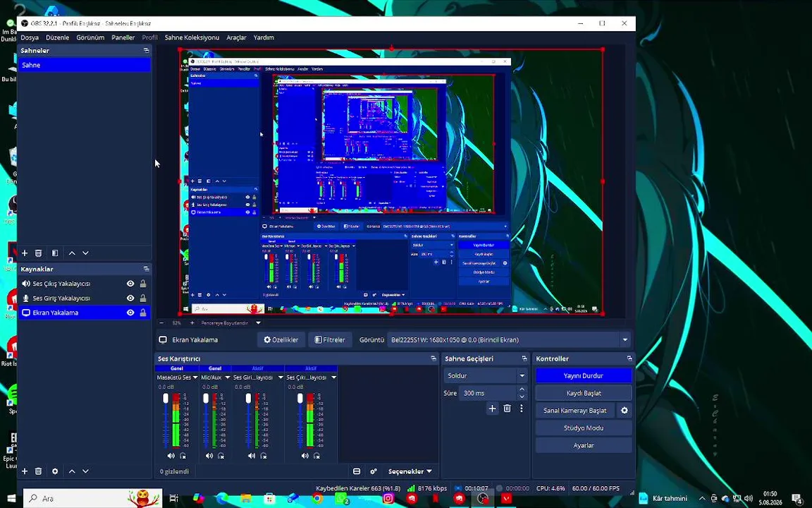The width and height of the screenshot is (812, 508).
Task: Click the Mic/Aux volume fader
Action: tap(206, 398)
